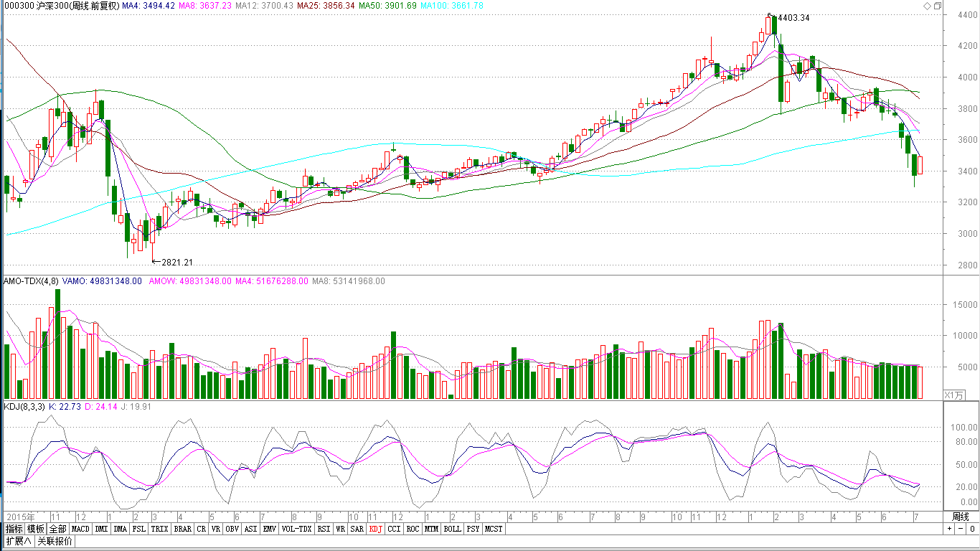Image resolution: width=980 pixels, height=551 pixels.
Task: Click the MA100: 3661.78 label
Action: (x=452, y=6)
